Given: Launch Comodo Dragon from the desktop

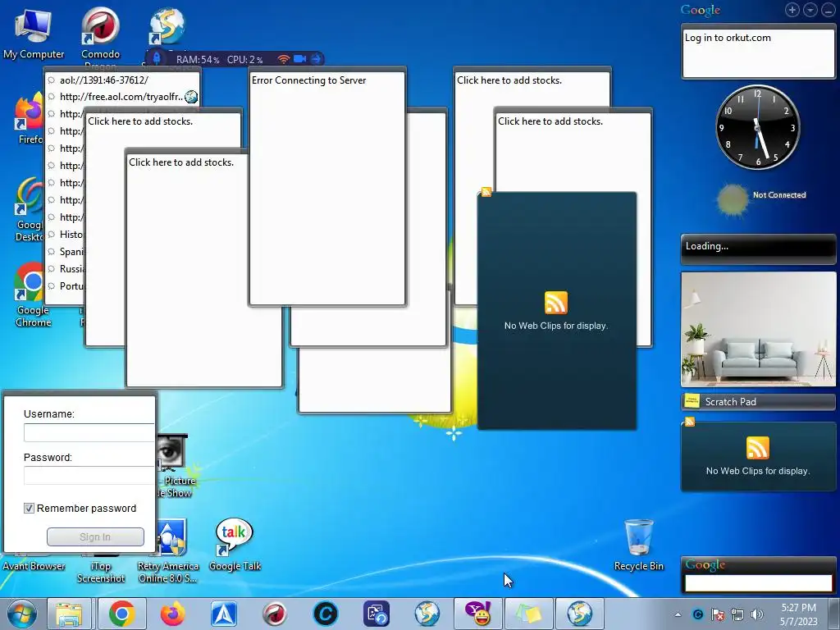Looking at the screenshot, I should point(100,33).
